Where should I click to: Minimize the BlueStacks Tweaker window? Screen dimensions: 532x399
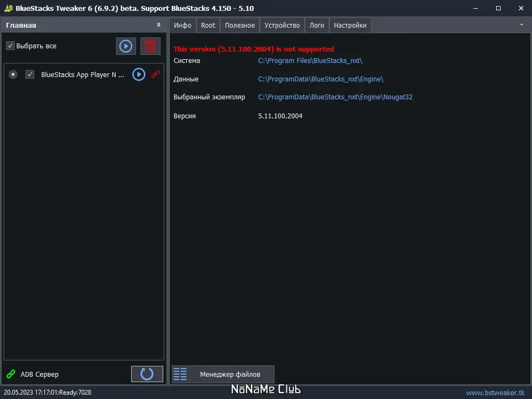476,8
